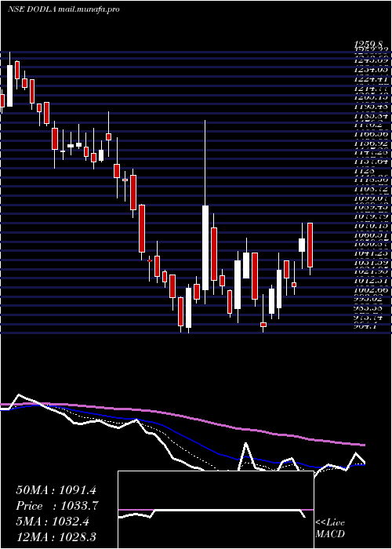Click the tall white candle with longest wick
This screenshot has height=549, width=392.
tap(205, 248)
